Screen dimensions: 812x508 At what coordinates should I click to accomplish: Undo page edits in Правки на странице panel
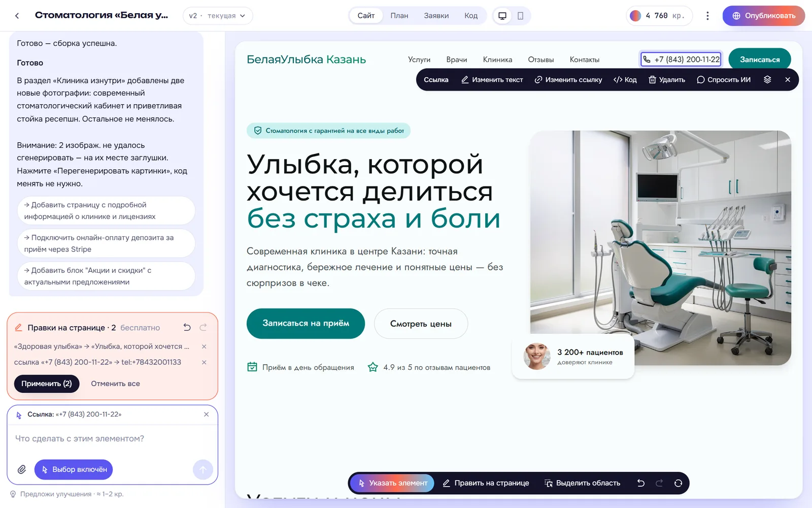pos(187,328)
